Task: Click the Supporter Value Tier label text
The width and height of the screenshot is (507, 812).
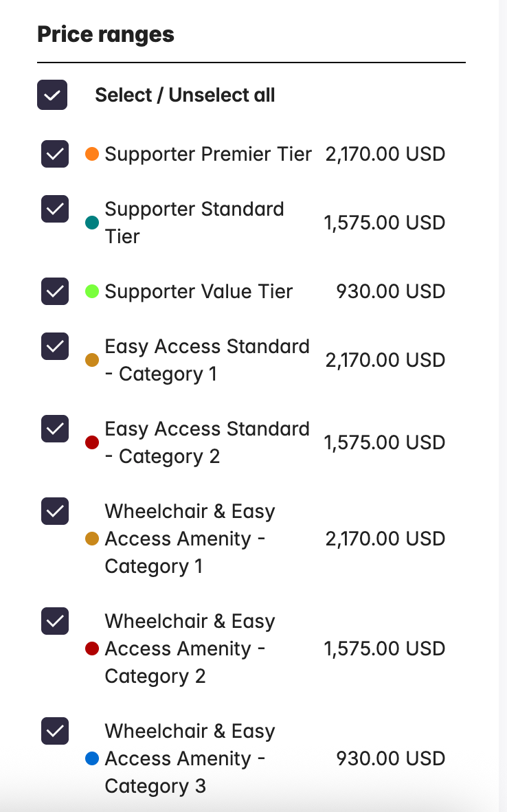Action: tap(199, 291)
